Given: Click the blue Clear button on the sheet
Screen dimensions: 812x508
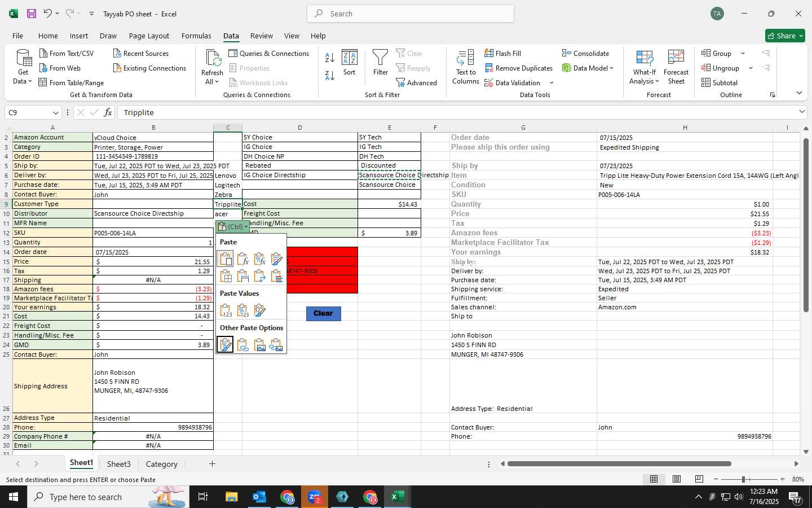Looking at the screenshot, I should [324, 313].
